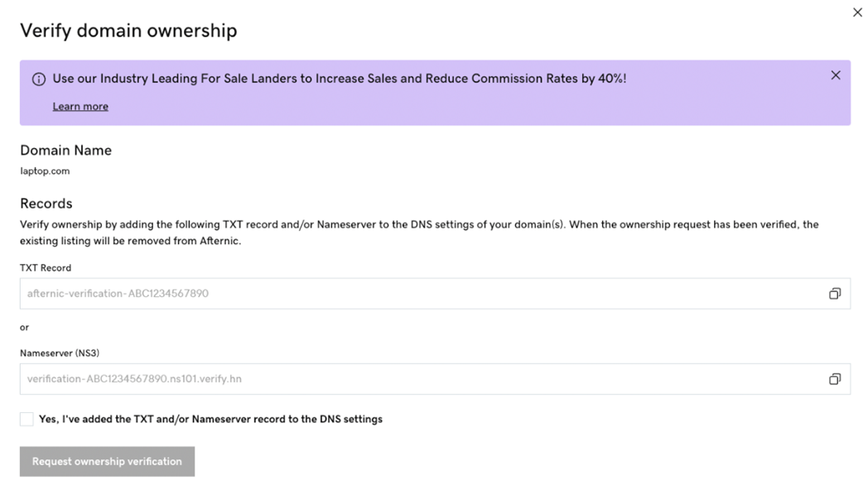The image size is (868, 495).
Task: Open the Learn more link
Action: 80,107
